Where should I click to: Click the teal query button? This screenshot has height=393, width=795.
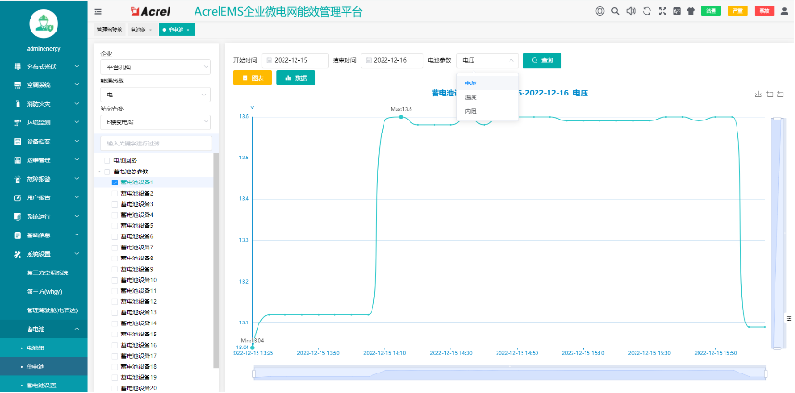(x=541, y=60)
